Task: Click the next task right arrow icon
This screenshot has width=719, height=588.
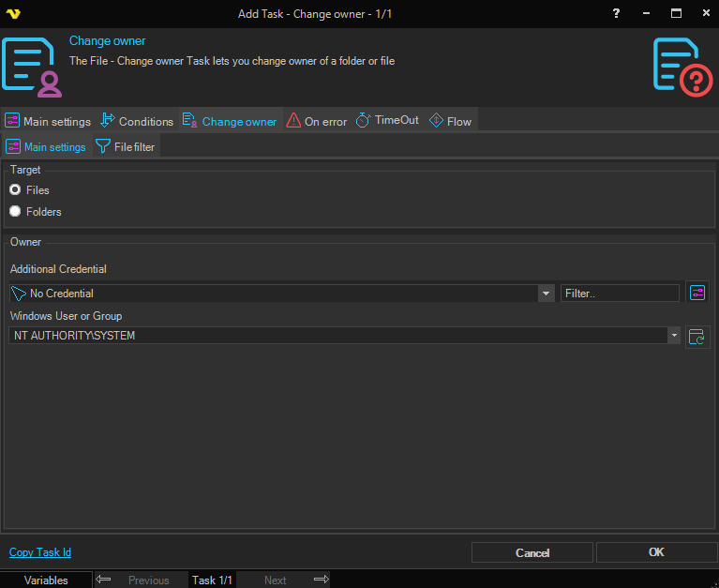Action: pos(321,580)
